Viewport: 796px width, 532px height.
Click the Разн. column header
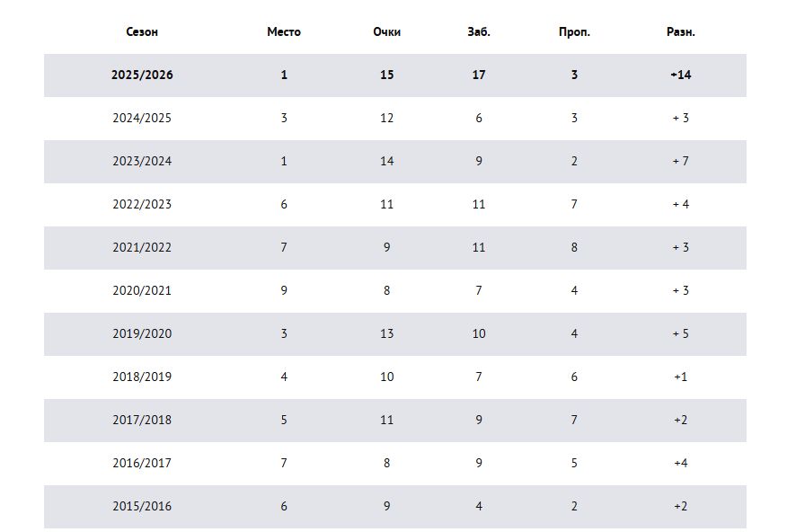680,32
